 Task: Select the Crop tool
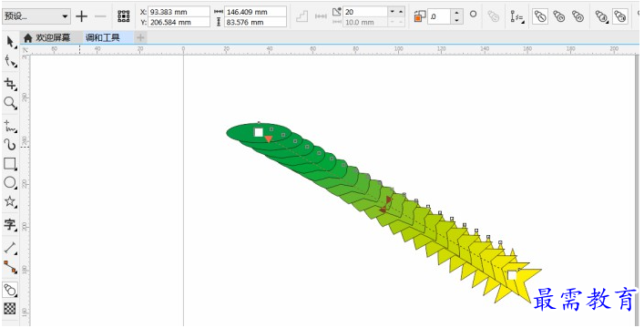pyautogui.click(x=10, y=84)
